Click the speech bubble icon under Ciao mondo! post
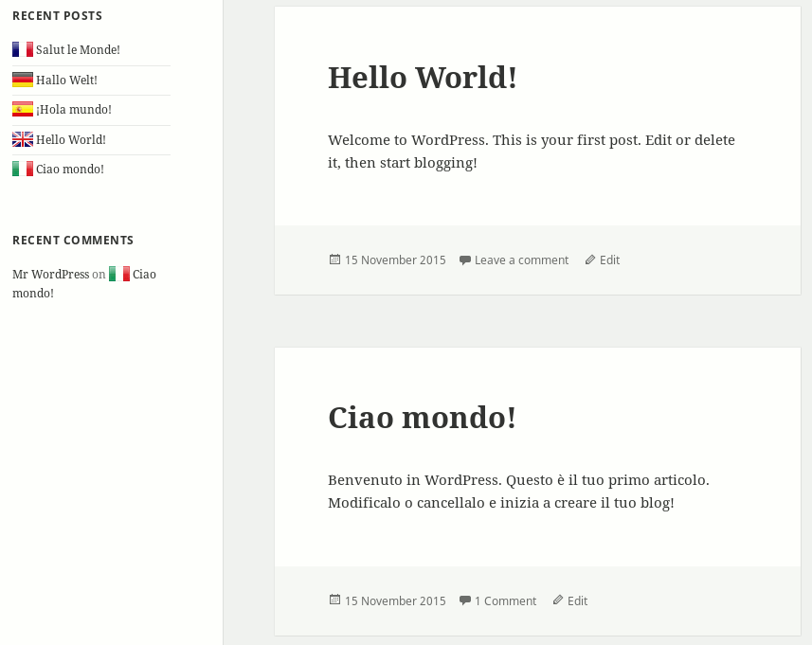Viewport: 812px width, 645px height. click(464, 600)
